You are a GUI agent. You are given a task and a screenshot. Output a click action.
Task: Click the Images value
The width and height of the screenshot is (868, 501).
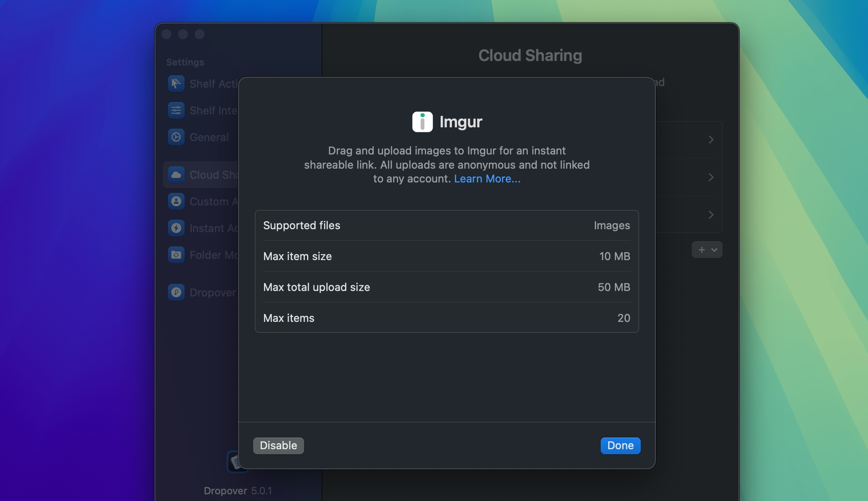(612, 225)
